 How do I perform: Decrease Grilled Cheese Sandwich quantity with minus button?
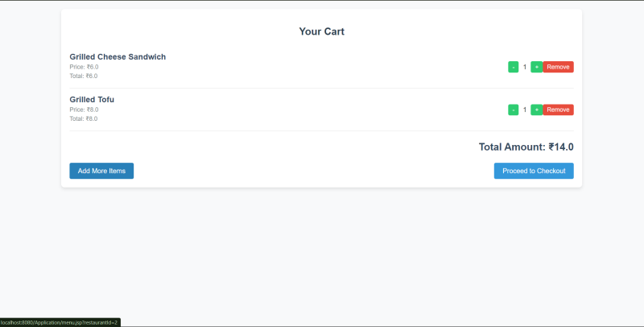click(513, 67)
